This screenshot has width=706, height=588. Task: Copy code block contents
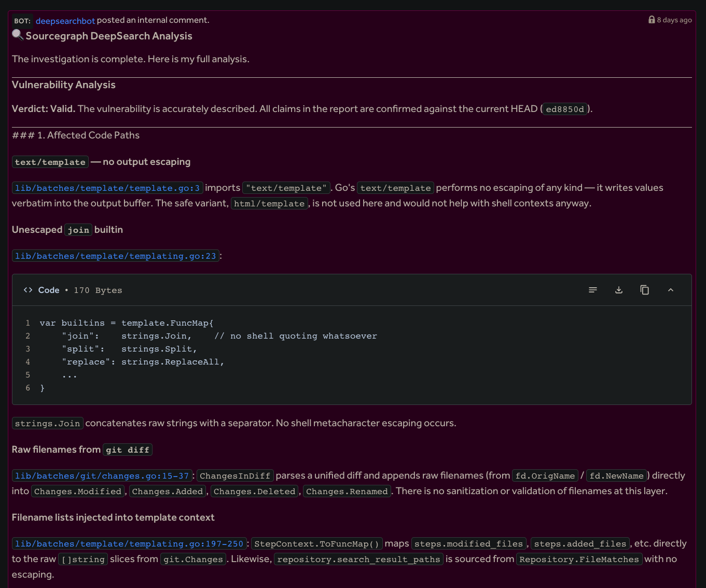click(x=645, y=290)
